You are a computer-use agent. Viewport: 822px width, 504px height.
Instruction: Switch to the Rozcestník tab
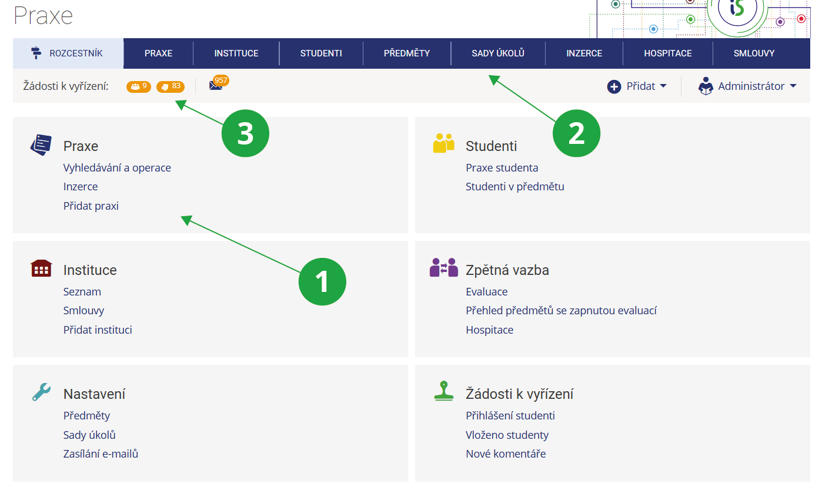pos(68,53)
